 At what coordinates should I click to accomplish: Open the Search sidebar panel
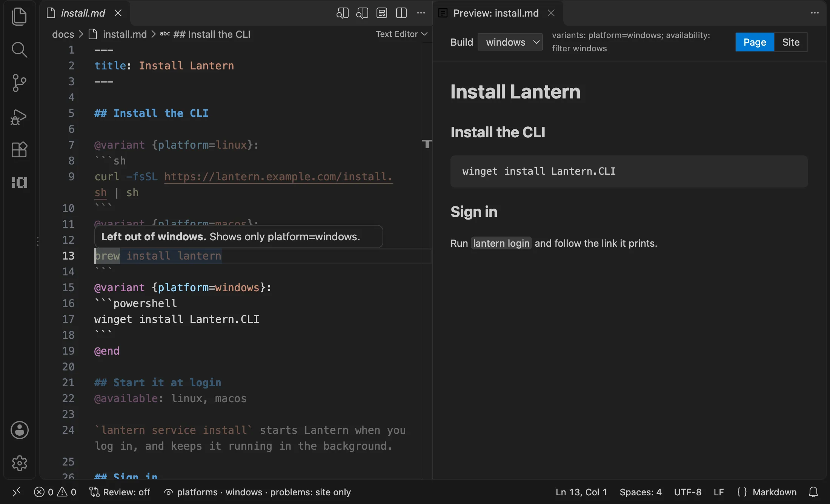(x=19, y=49)
